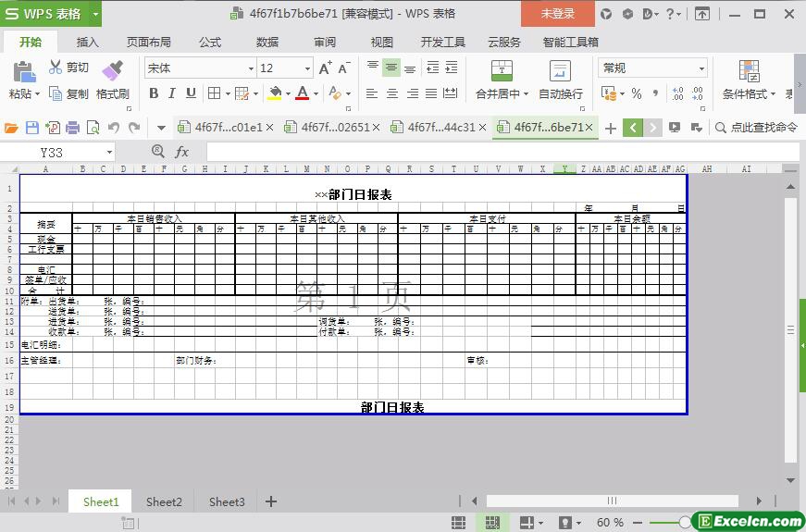This screenshot has height=532, width=806.
Task: Click the 未登录 login button
Action: click(557, 13)
